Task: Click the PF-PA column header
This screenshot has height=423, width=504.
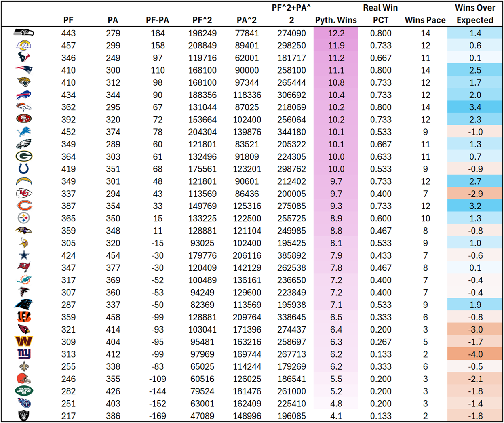Action: pos(157,20)
